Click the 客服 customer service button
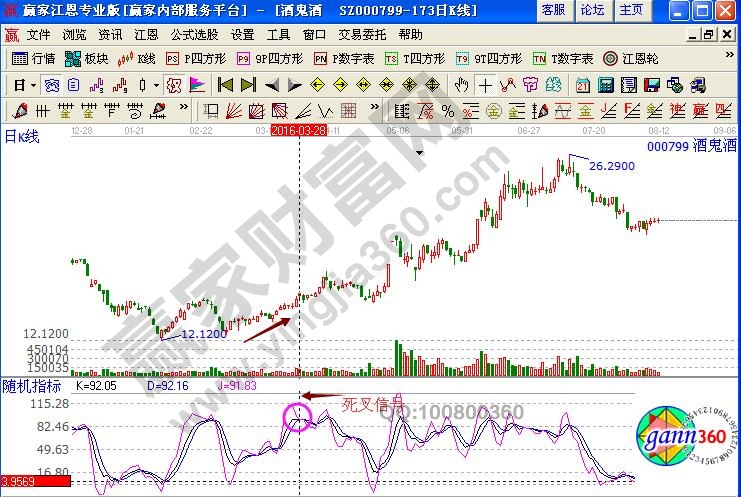741x497 pixels. tap(552, 10)
